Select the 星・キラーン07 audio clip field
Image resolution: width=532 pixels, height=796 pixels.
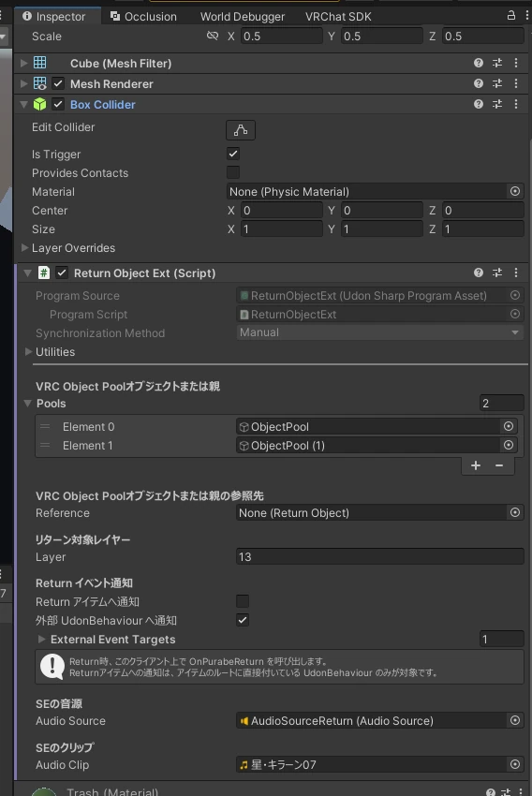pyautogui.click(x=371, y=764)
